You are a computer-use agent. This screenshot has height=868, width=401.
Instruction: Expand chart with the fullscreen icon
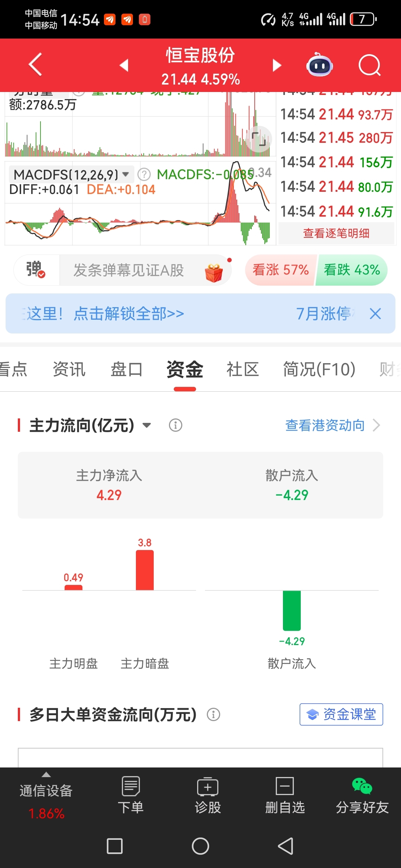259,139
